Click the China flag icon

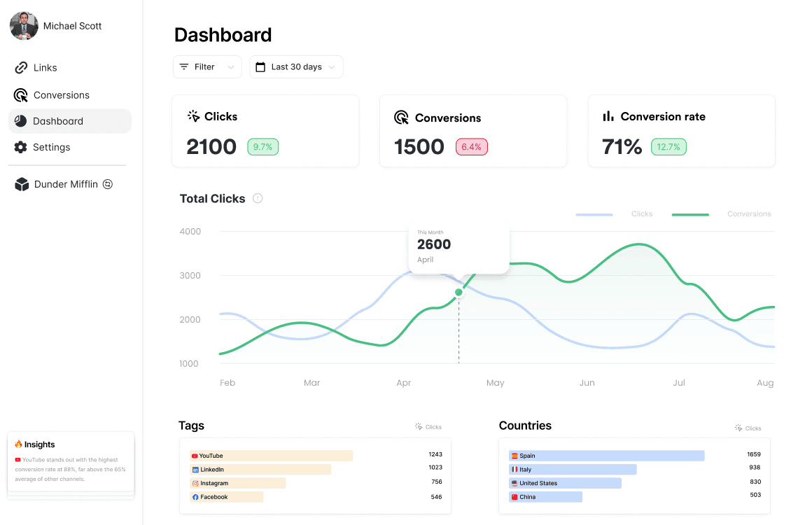tap(514, 497)
